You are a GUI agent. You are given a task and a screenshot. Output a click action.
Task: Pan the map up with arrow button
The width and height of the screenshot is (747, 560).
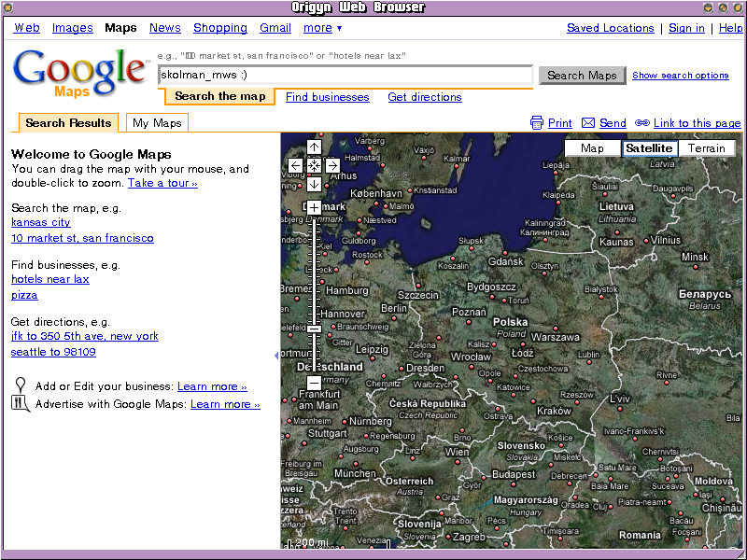coord(314,147)
